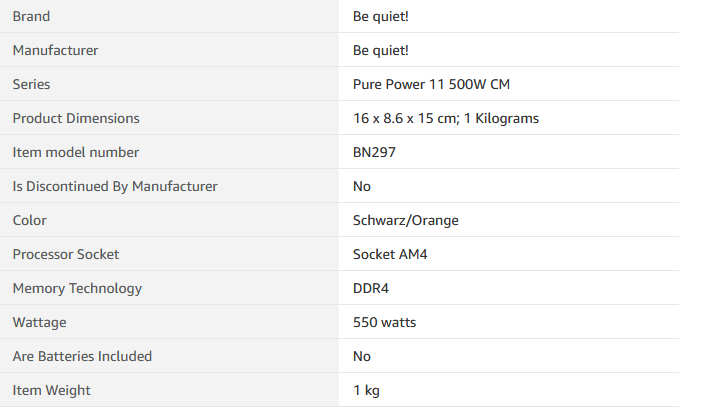Select the "550 watts" value
The image size is (704, 410).
coord(384,322)
